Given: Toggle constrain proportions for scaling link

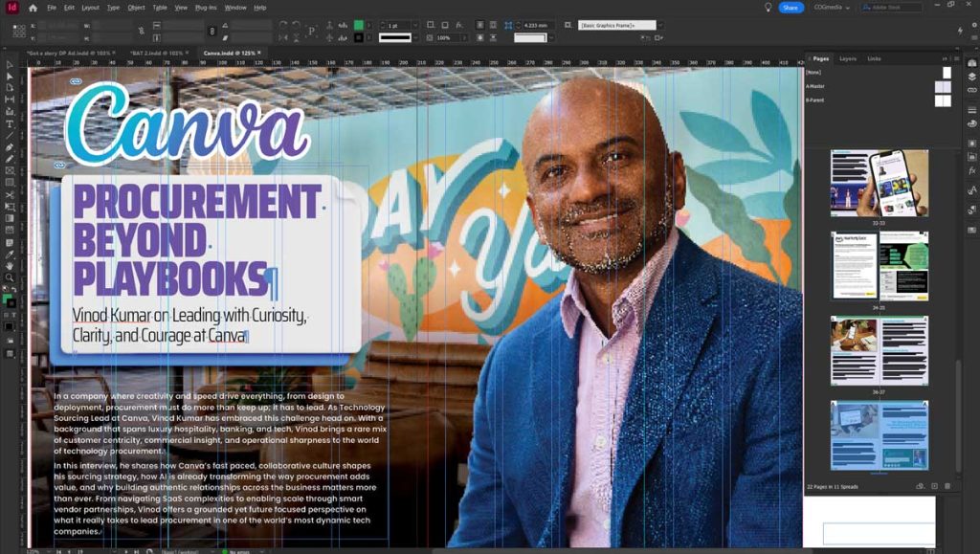Looking at the screenshot, I should (x=212, y=31).
